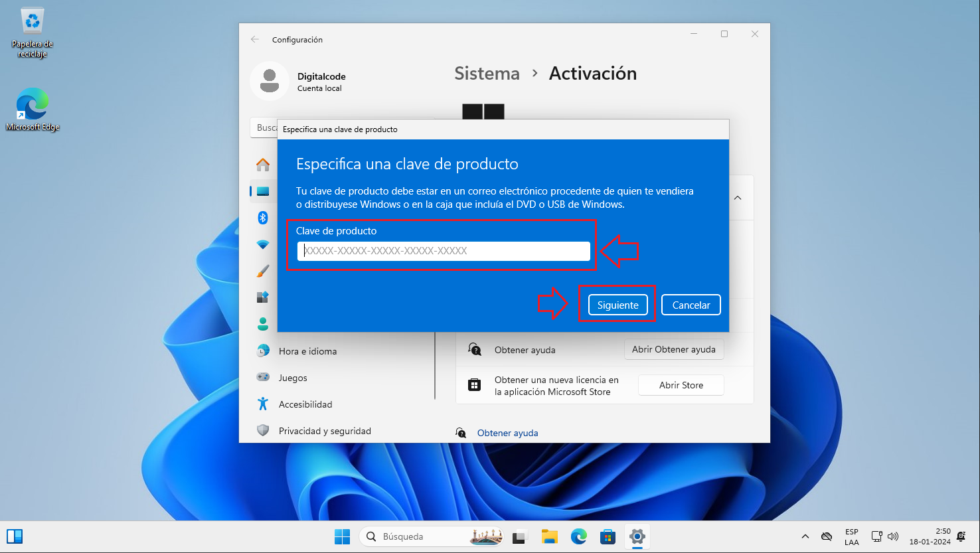Image resolution: width=980 pixels, height=553 pixels.
Task: Click the network icon in system tray
Action: point(876,536)
